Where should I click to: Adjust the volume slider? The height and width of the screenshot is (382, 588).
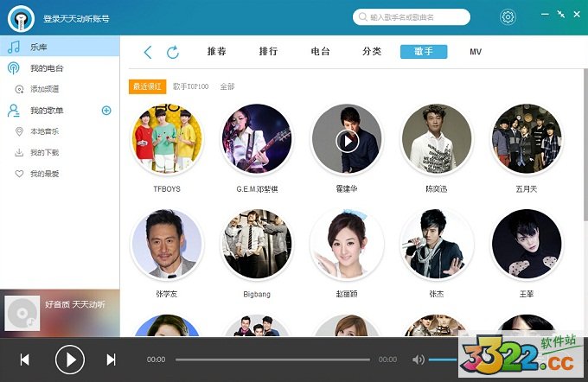(x=443, y=360)
